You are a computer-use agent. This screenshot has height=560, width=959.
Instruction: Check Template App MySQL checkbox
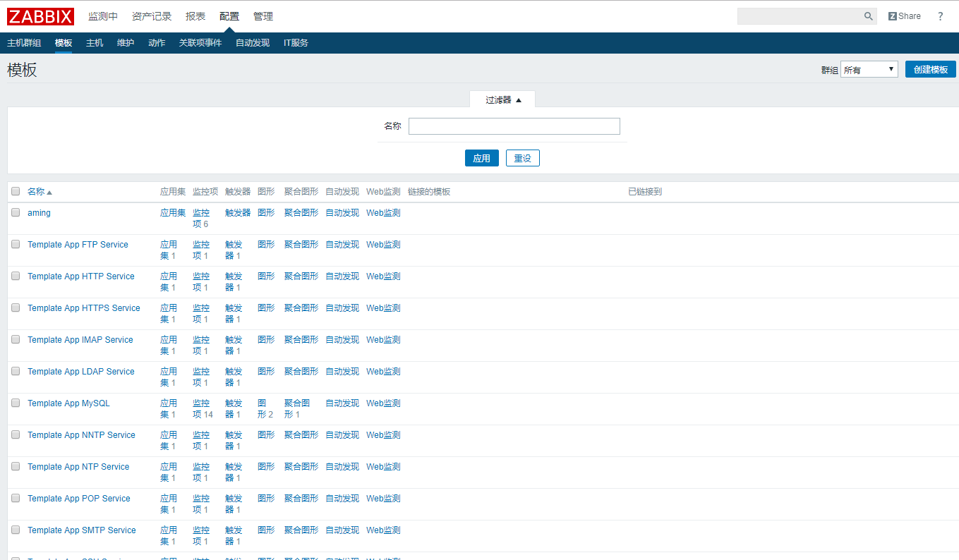[x=16, y=403]
